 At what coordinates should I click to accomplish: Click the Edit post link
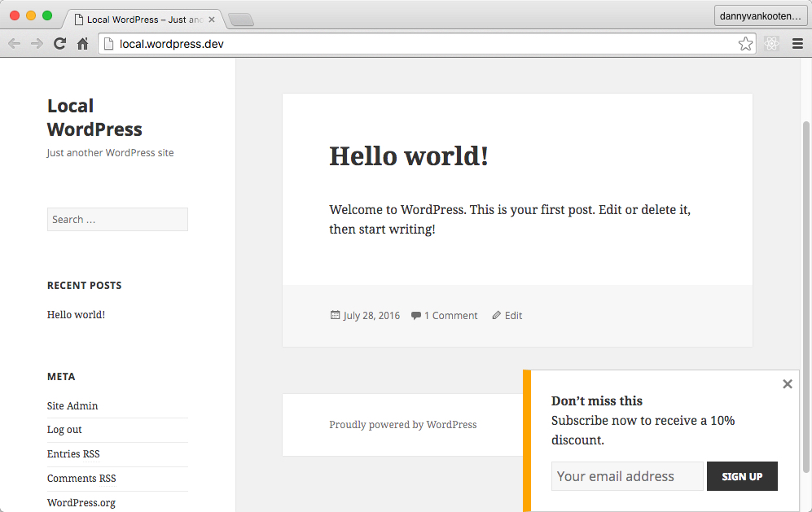coord(513,316)
